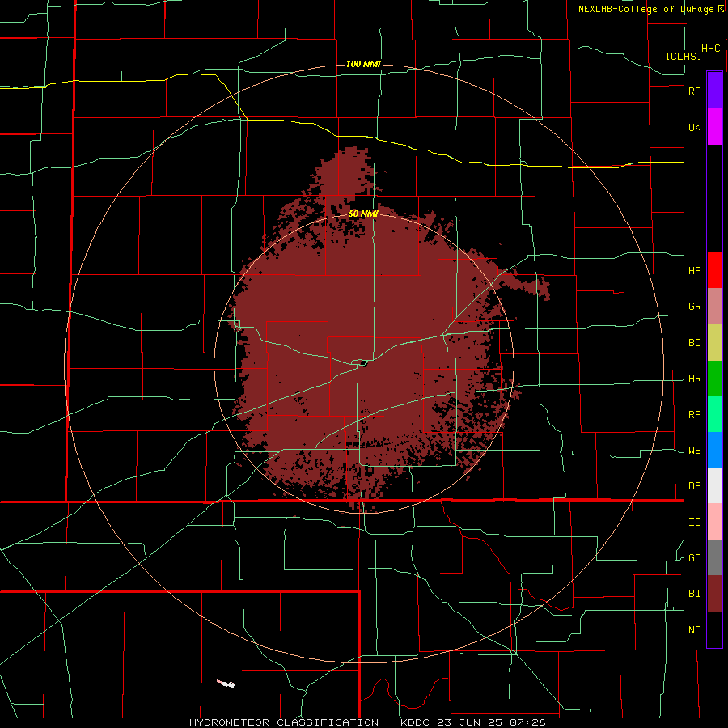Click the IC legend label
The height and width of the screenshot is (728, 728).
[694, 523]
